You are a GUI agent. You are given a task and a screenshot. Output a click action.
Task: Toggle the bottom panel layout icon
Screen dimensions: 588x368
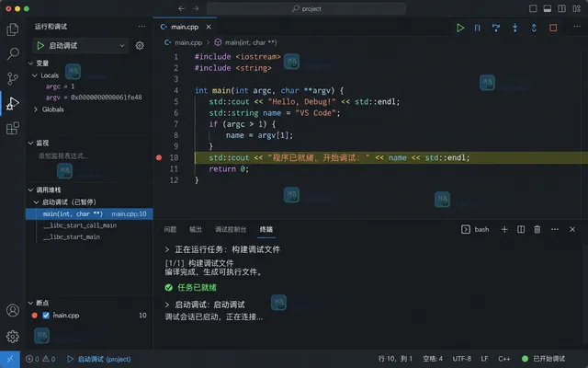tap(548, 8)
